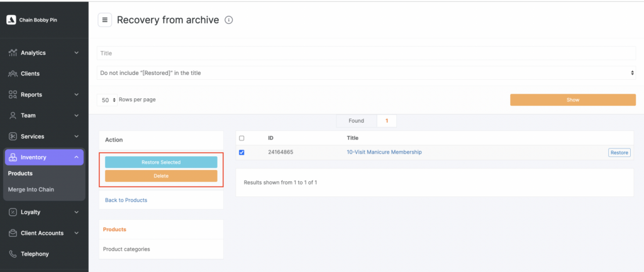Click the Loyalty percent icon
The width and height of the screenshot is (644, 272).
pyautogui.click(x=13, y=212)
